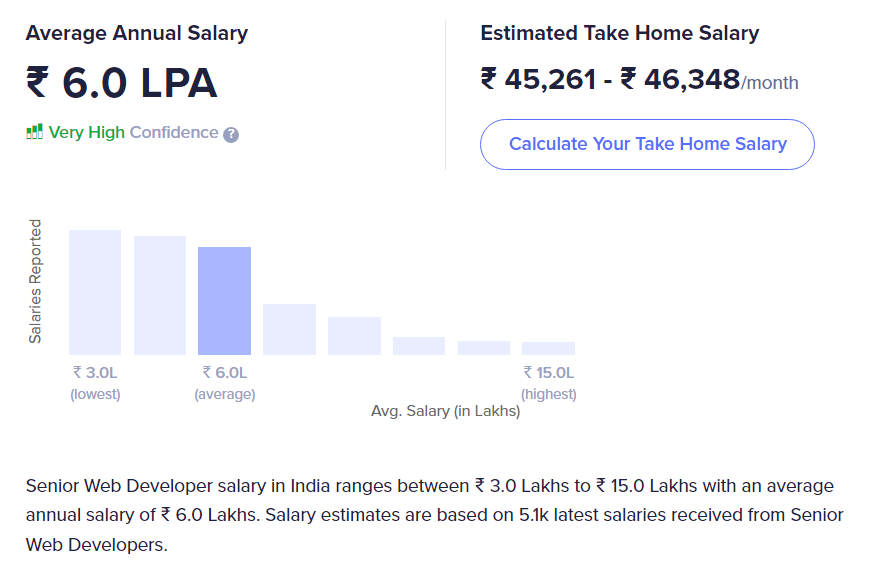
Task: Click the Avg. Salary (in Lakhs) axis label
Action: [446, 411]
